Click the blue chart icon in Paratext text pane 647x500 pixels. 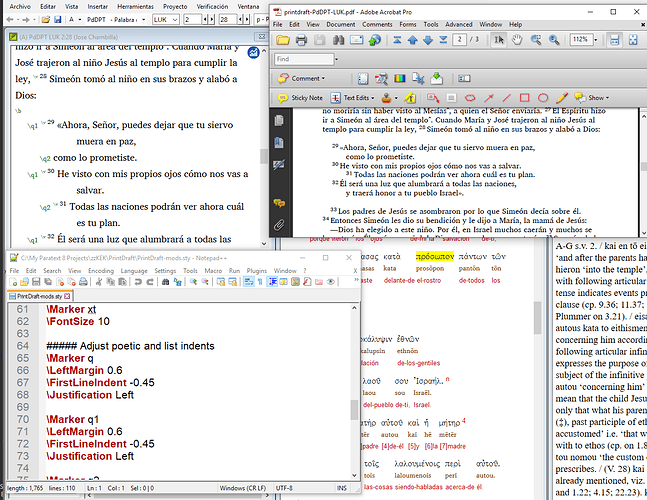pos(253,52)
